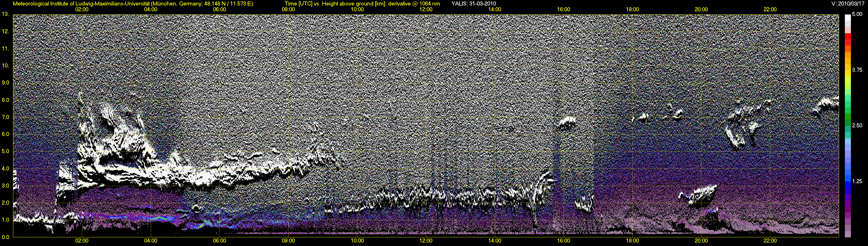The width and height of the screenshot is (868, 246).
Task: Click the 'Time [UTC] vs. Height above ground' caption
Action: (362, 4)
